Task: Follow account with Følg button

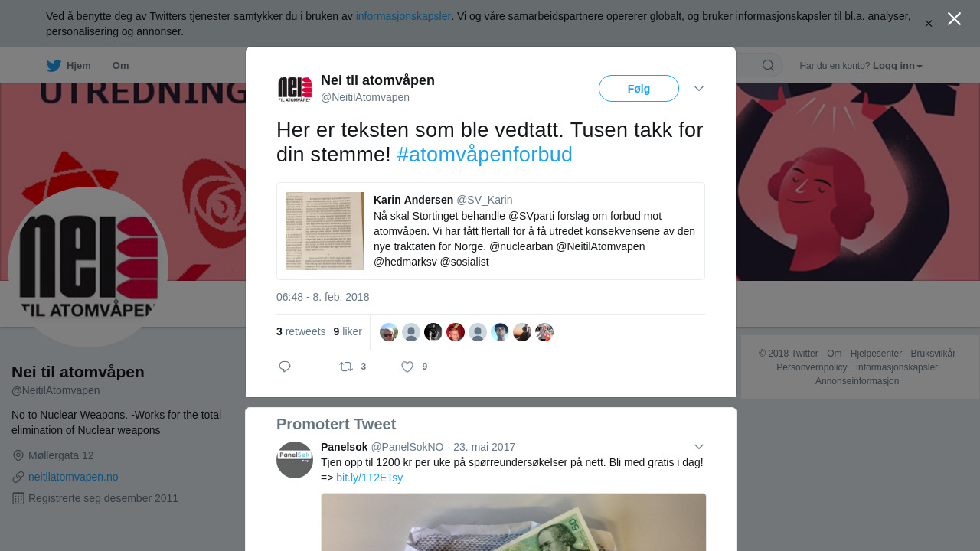Action: pyautogui.click(x=639, y=89)
